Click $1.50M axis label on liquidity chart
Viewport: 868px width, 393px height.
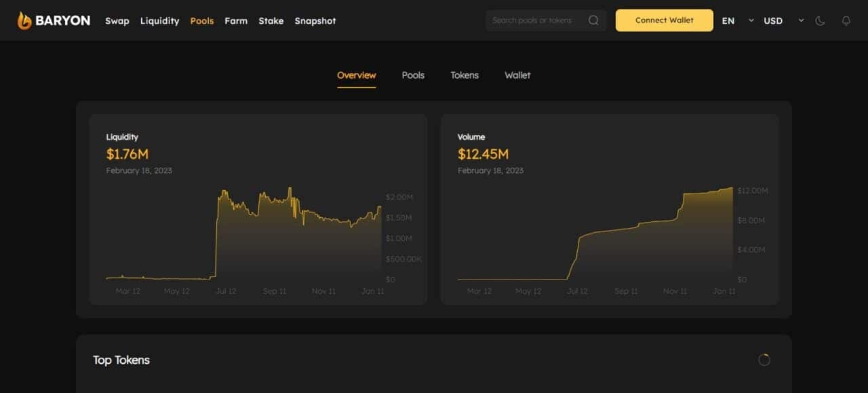coord(399,218)
